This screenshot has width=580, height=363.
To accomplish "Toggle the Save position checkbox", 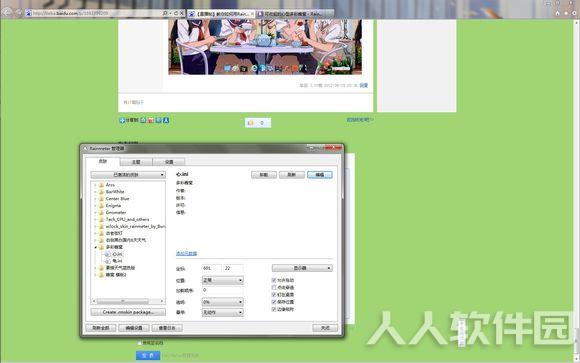I will tap(274, 302).
